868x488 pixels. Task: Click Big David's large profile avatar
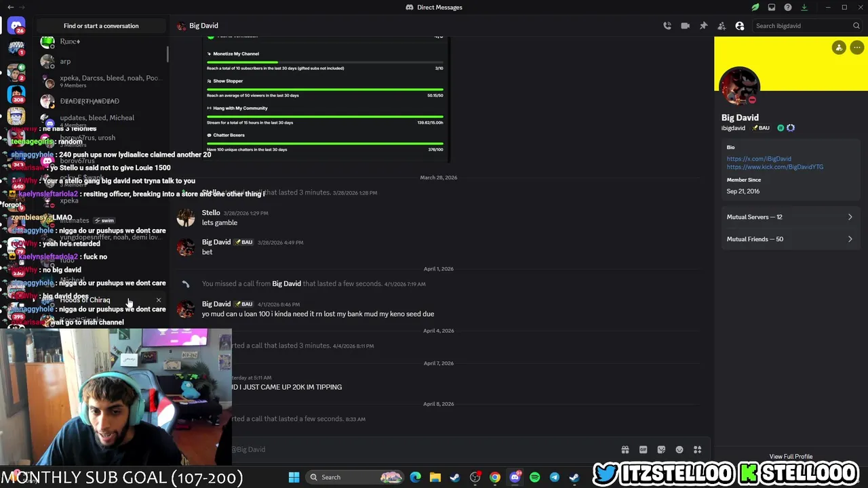coord(739,87)
